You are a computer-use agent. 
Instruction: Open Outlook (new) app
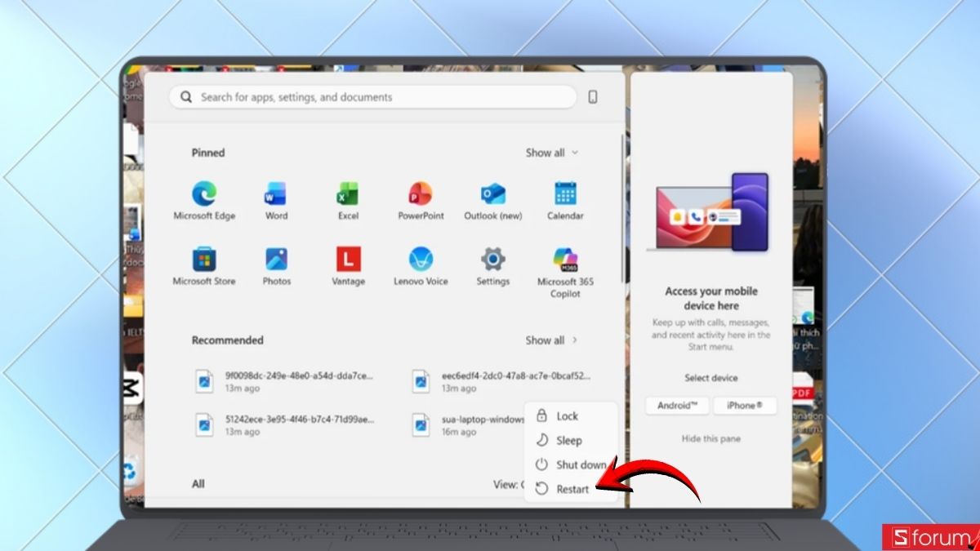tap(493, 201)
